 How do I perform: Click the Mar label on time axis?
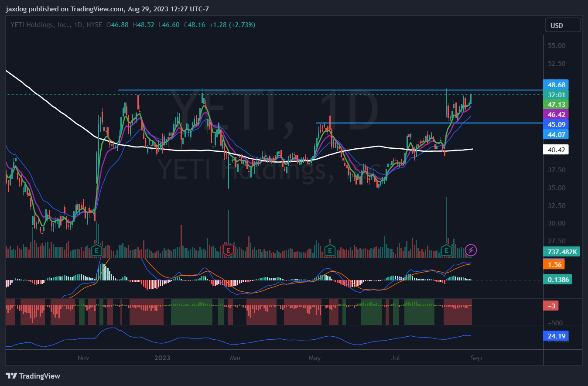click(x=236, y=358)
